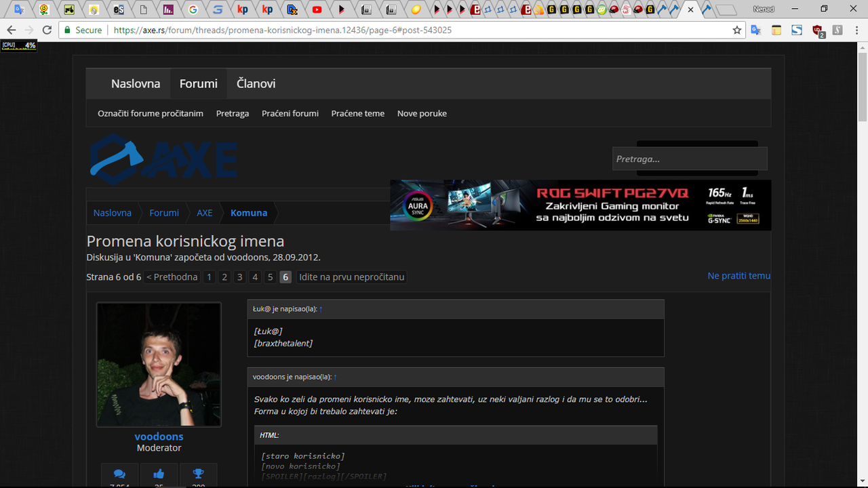The width and height of the screenshot is (868, 488).
Task: Click the speech bubble icon under voodoons' profile
Action: (119, 474)
